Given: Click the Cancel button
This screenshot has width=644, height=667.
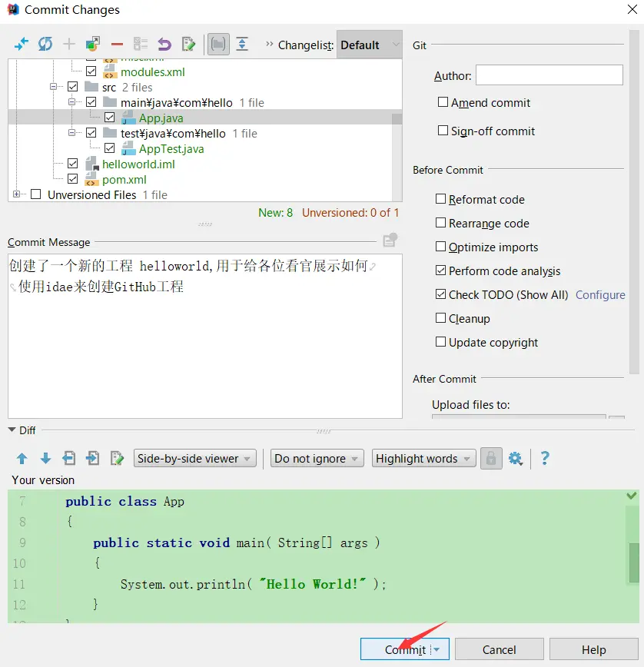Looking at the screenshot, I should click(500, 649).
